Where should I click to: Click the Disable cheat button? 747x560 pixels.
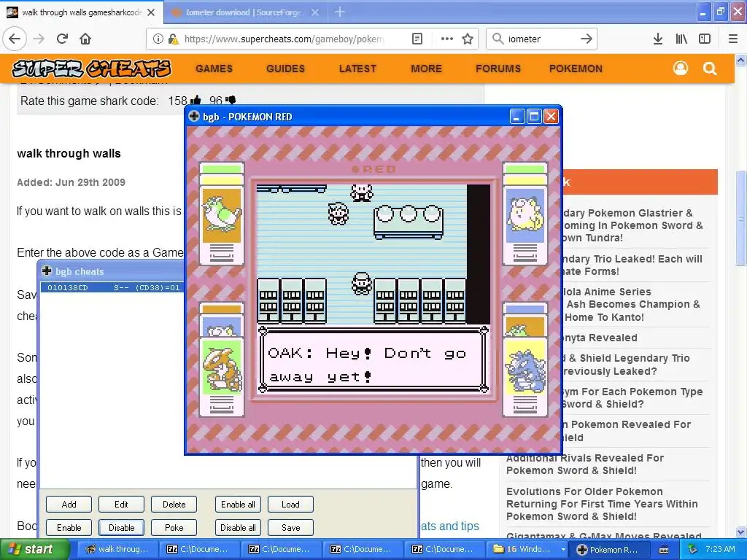[x=121, y=528]
